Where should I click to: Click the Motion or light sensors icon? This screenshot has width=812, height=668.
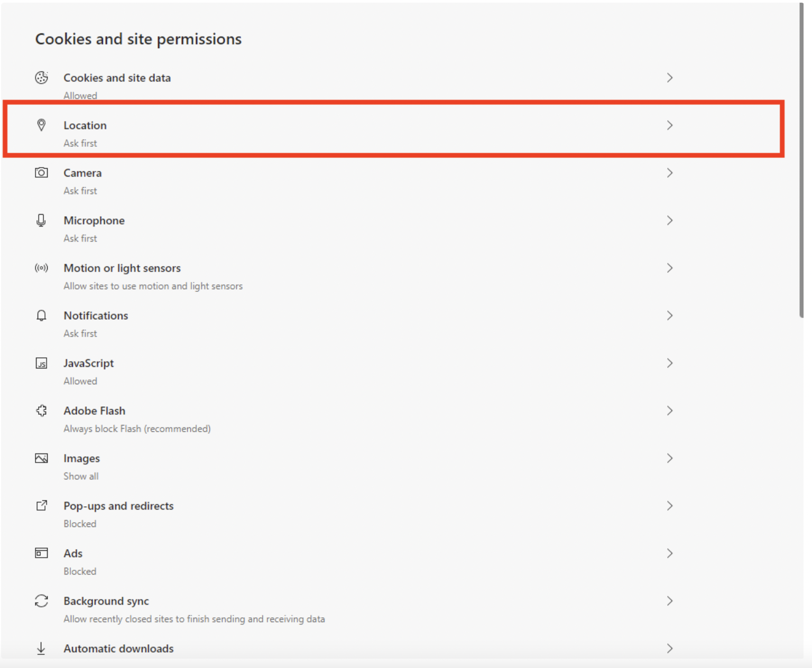[41, 268]
